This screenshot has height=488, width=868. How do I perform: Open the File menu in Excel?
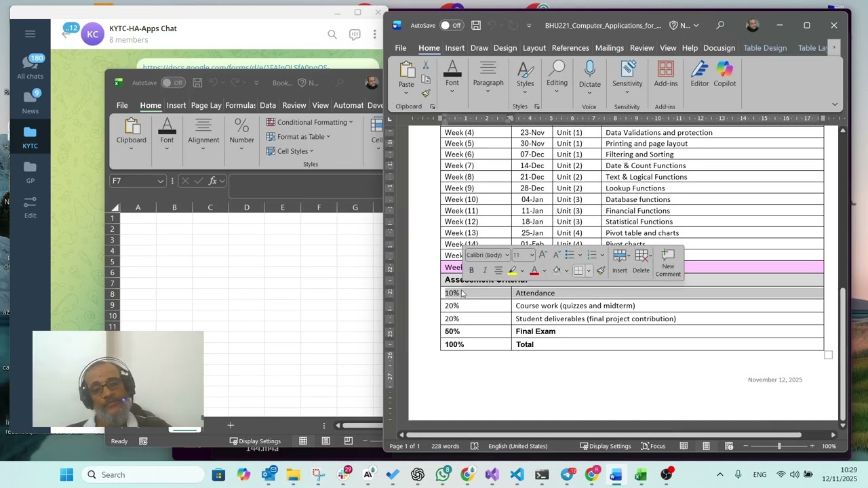(122, 105)
